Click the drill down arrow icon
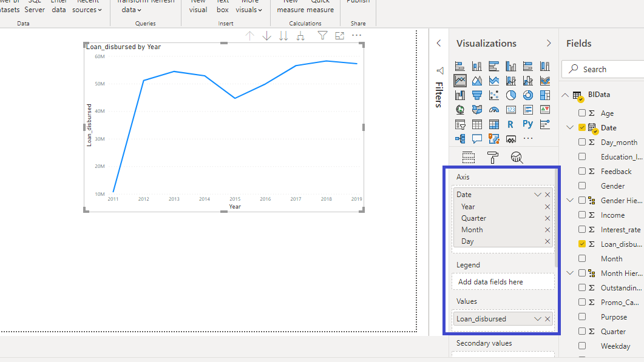This screenshot has width=644, height=362. pyautogui.click(x=267, y=36)
